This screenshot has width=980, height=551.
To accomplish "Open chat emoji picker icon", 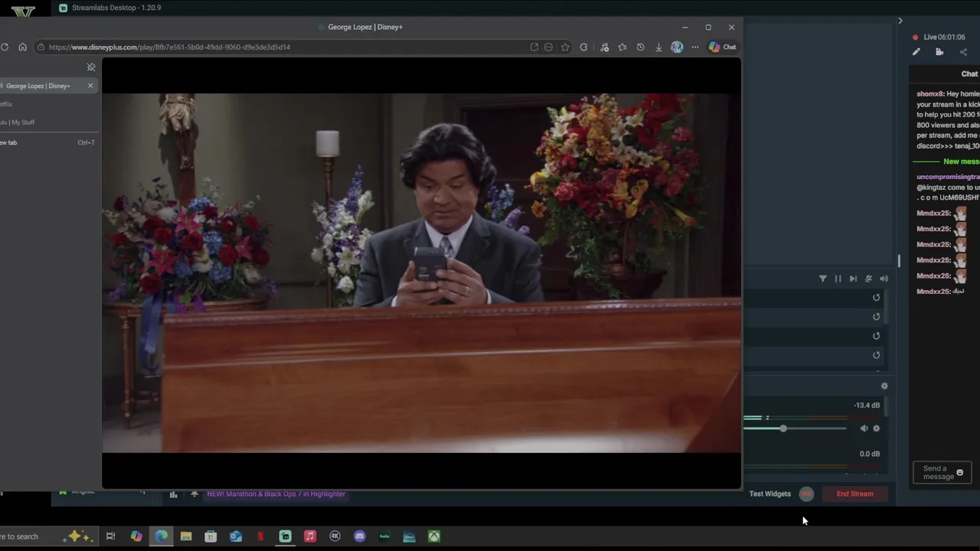I will [x=960, y=473].
